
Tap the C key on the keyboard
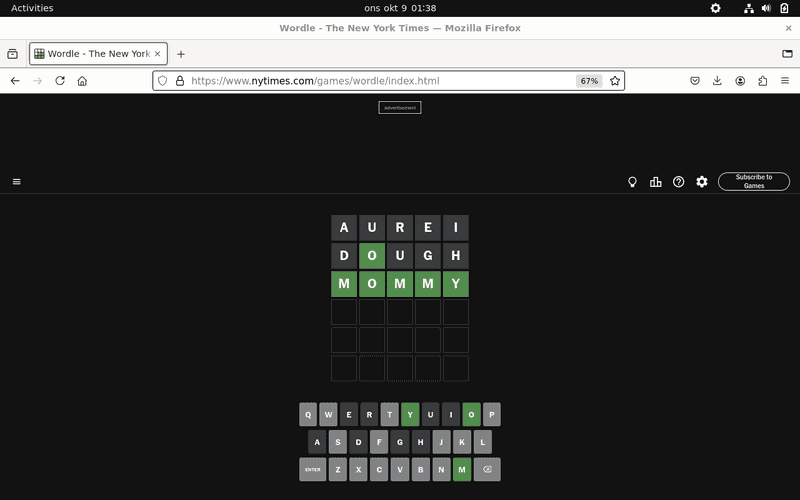[379, 469]
